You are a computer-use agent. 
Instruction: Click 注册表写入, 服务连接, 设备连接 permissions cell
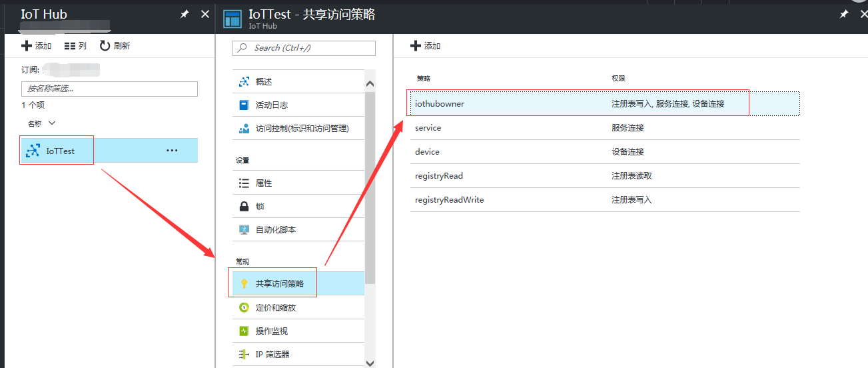point(668,103)
